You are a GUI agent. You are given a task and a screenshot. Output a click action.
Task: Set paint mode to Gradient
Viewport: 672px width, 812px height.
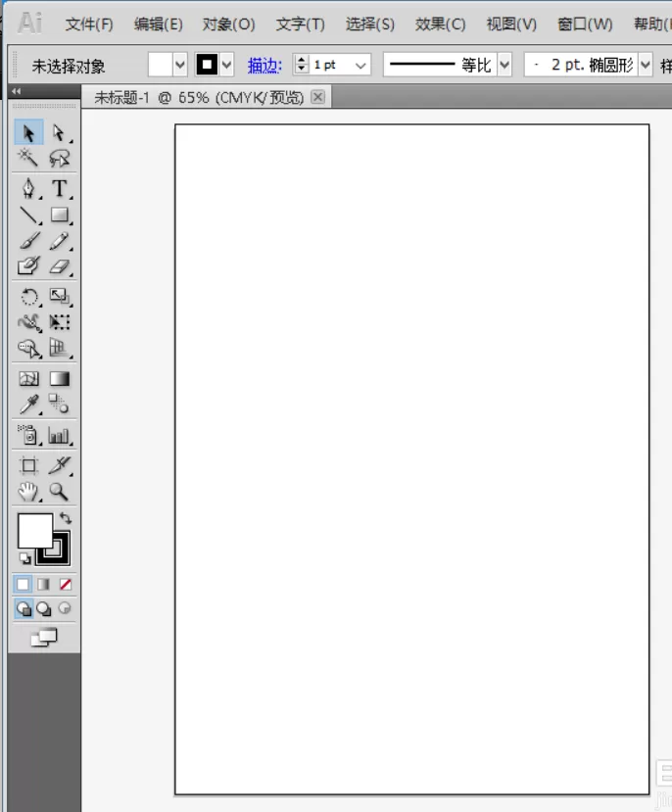click(43, 585)
